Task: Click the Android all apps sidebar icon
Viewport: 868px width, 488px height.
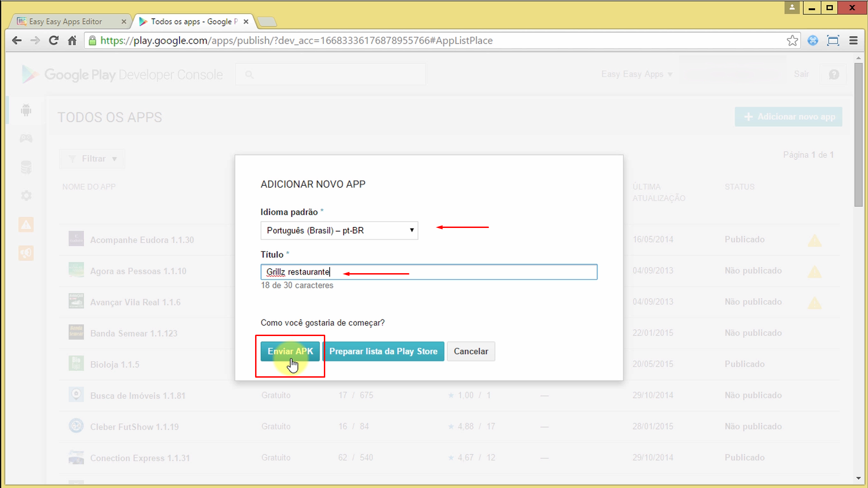Action: click(26, 110)
